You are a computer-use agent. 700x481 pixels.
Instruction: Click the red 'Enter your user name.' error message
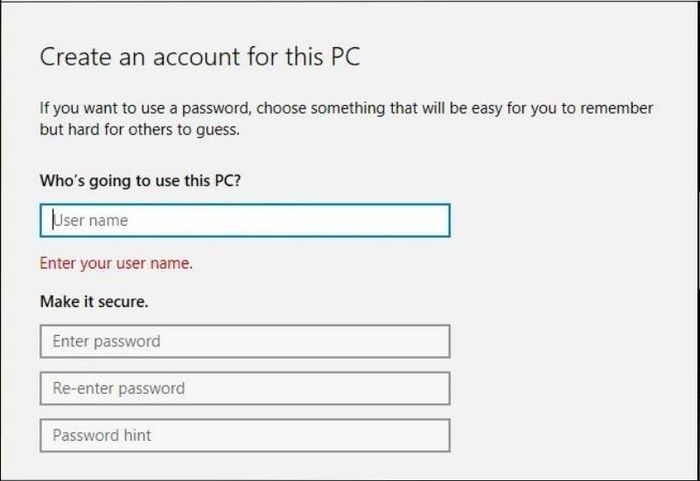[116, 263]
